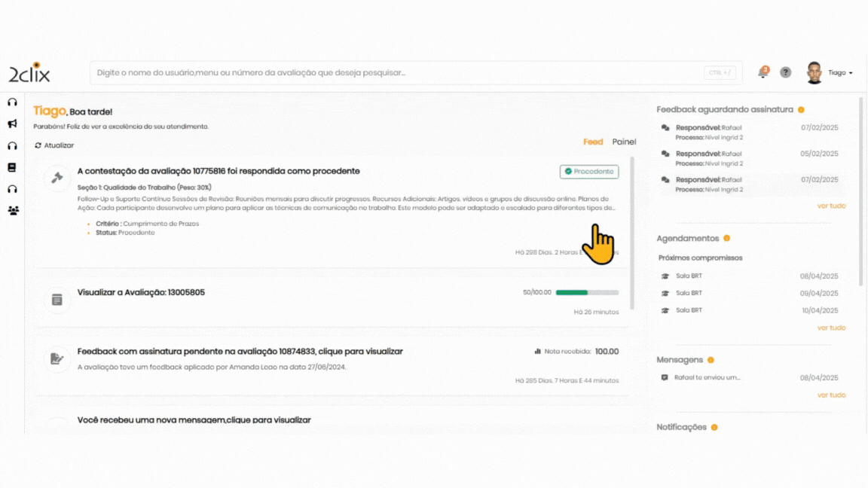Screen dimensions: 868x488
Task: Click the Procedente status badge
Action: 589,172
